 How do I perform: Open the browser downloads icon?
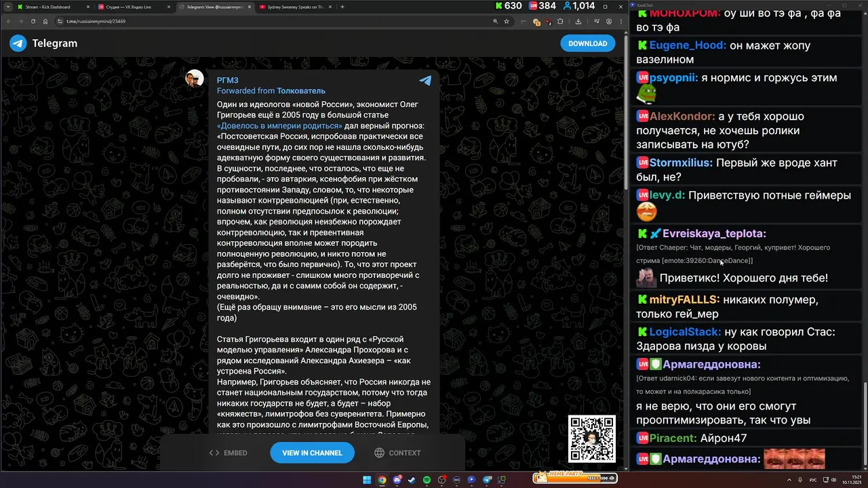pyautogui.click(x=578, y=21)
